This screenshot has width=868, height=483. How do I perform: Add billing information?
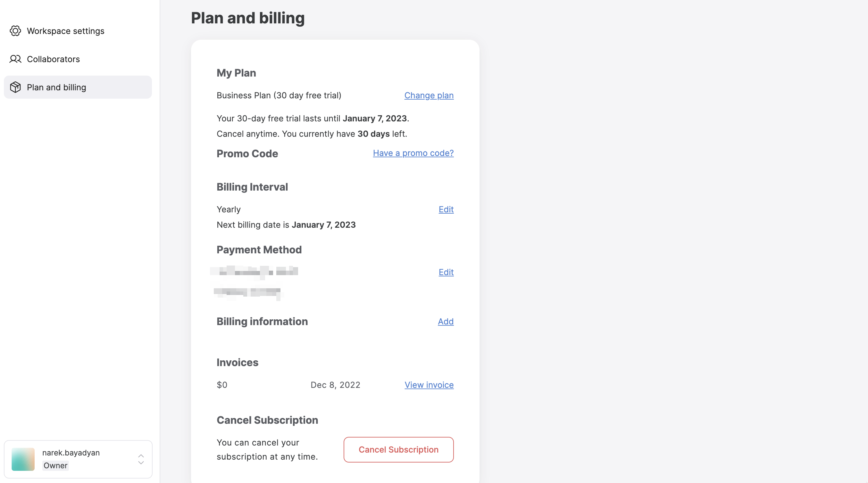click(x=446, y=322)
